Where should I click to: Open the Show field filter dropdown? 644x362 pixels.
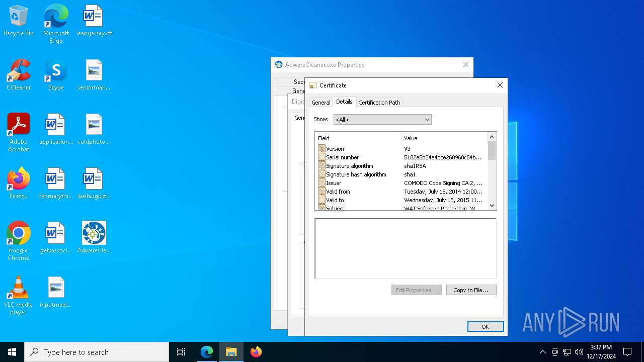[x=382, y=120]
